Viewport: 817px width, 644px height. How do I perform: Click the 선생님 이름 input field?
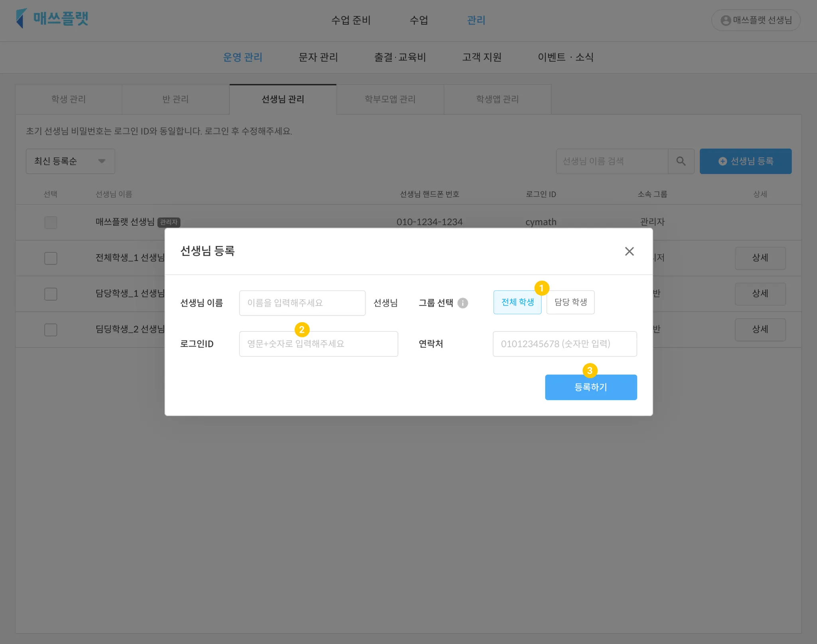(x=302, y=303)
